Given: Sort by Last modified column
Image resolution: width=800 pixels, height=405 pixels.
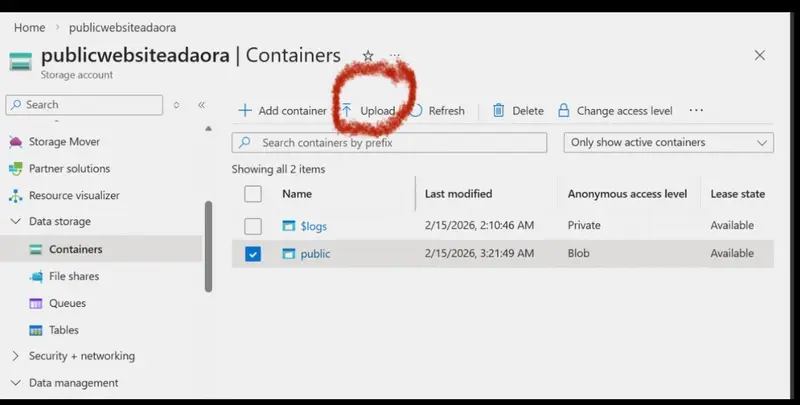Looking at the screenshot, I should (458, 194).
